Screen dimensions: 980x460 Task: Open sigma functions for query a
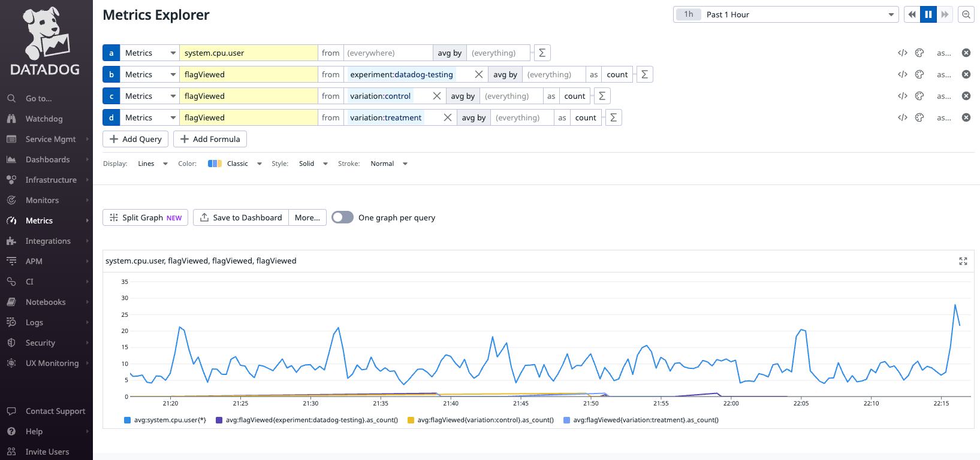[x=542, y=53]
